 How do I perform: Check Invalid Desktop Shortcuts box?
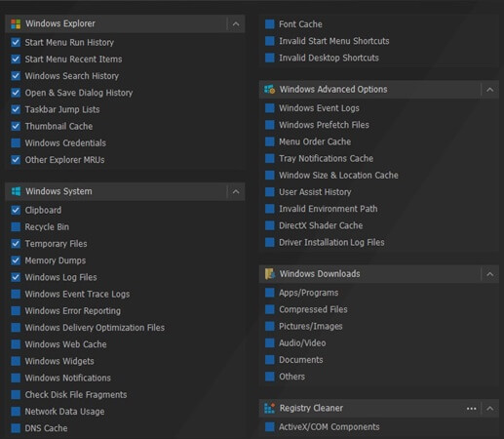[270, 58]
